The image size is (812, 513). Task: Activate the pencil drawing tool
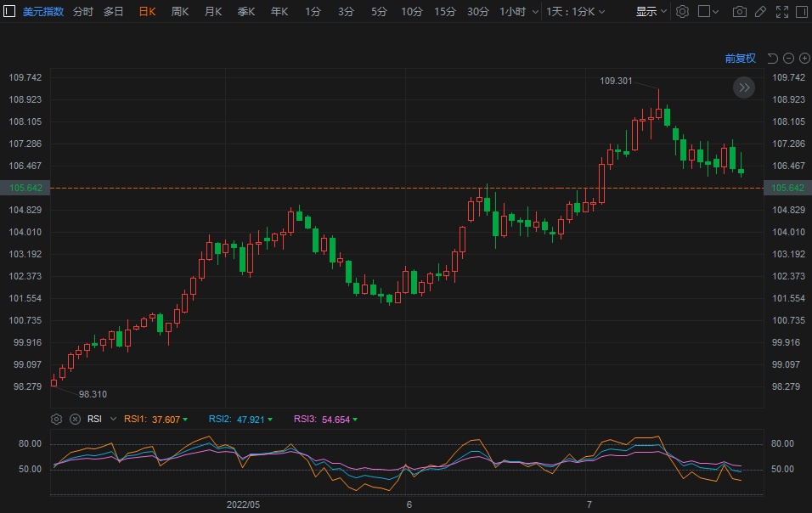[760, 12]
